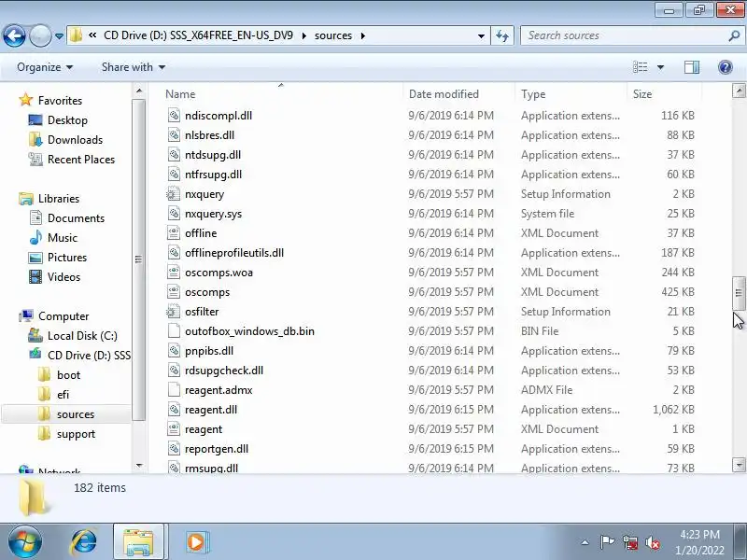The height and width of the screenshot is (560, 747).
Task: Select the reagent.dll file
Action: pos(211,410)
